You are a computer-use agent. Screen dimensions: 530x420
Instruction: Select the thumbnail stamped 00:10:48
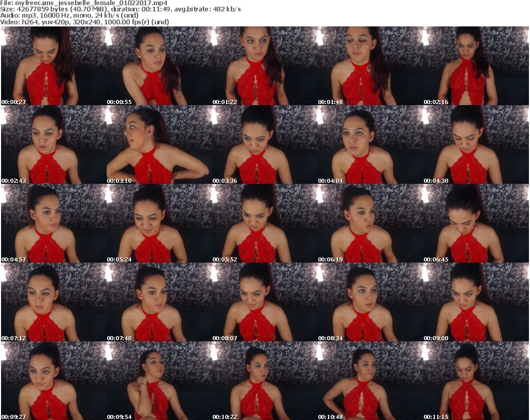click(371, 381)
